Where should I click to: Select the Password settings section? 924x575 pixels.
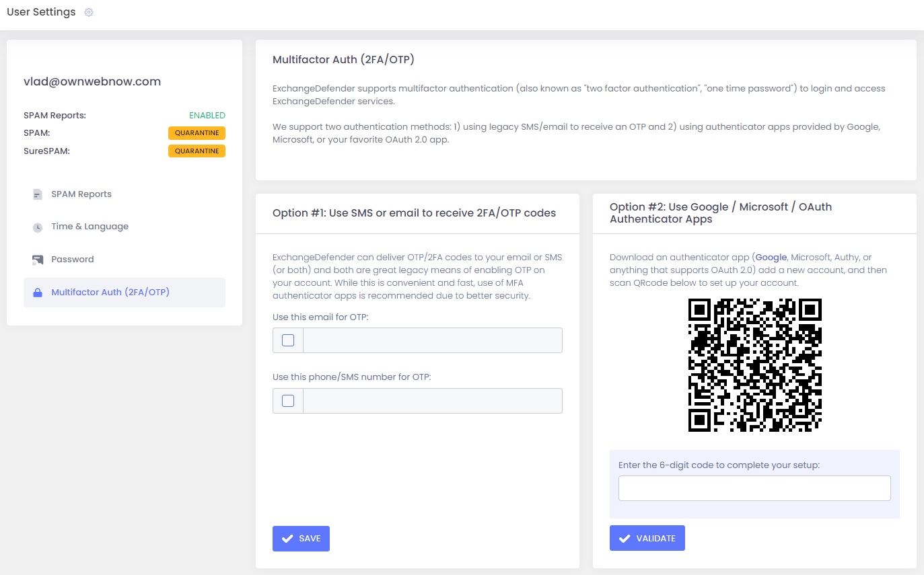(73, 259)
